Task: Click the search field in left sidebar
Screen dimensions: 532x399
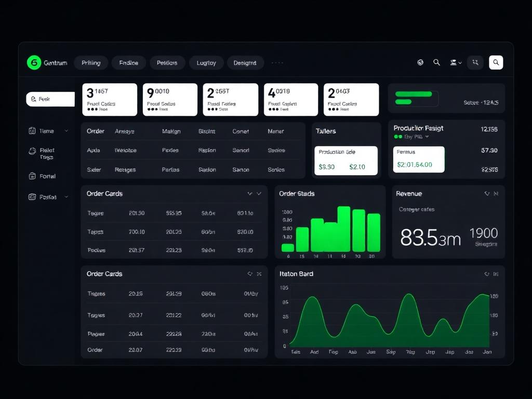Action: coord(50,99)
